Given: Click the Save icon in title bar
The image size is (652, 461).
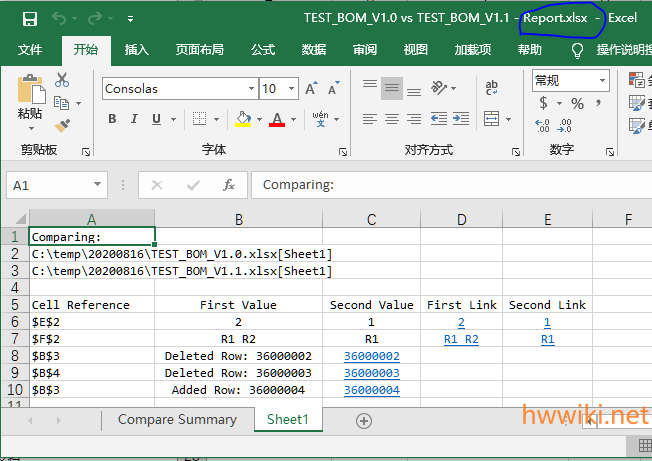Looking at the screenshot, I should click(29, 19).
